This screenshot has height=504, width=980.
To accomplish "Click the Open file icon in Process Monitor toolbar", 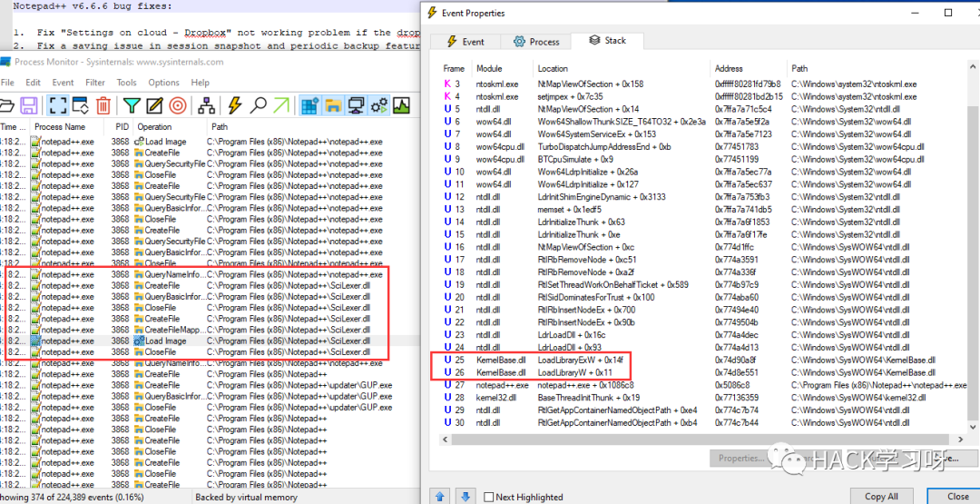I will [7, 105].
